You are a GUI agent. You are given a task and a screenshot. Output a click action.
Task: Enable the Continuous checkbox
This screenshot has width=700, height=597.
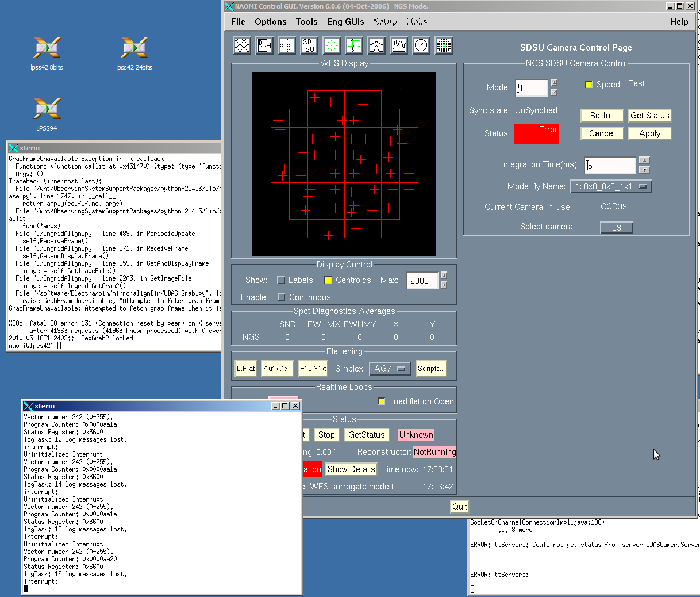281,297
